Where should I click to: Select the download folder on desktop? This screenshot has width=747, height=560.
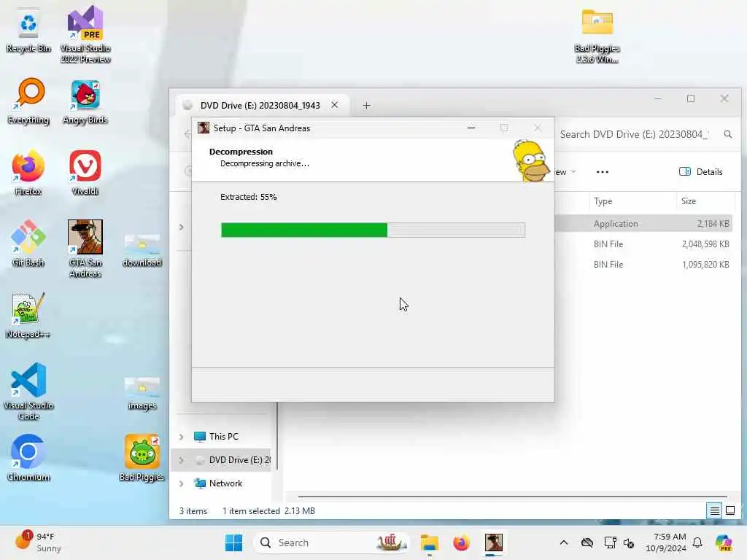142,250
